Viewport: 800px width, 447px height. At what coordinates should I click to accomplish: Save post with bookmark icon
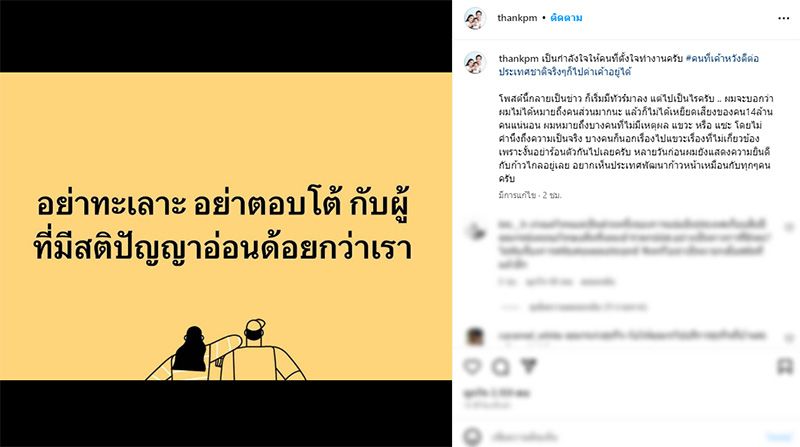(785, 366)
